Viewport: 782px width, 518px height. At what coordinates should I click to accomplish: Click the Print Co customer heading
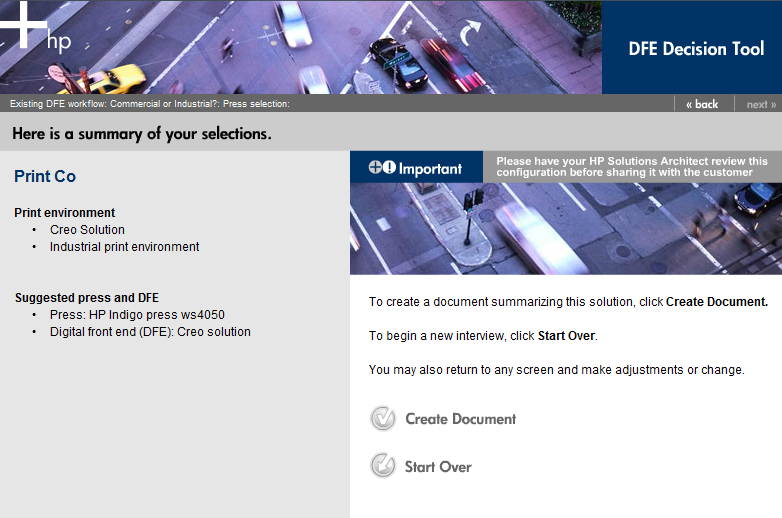(45, 177)
